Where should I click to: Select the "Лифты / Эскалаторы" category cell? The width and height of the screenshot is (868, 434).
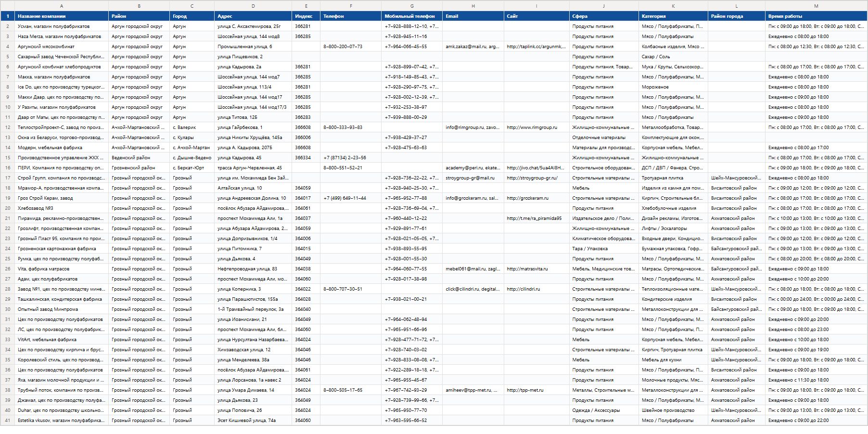coord(673,229)
